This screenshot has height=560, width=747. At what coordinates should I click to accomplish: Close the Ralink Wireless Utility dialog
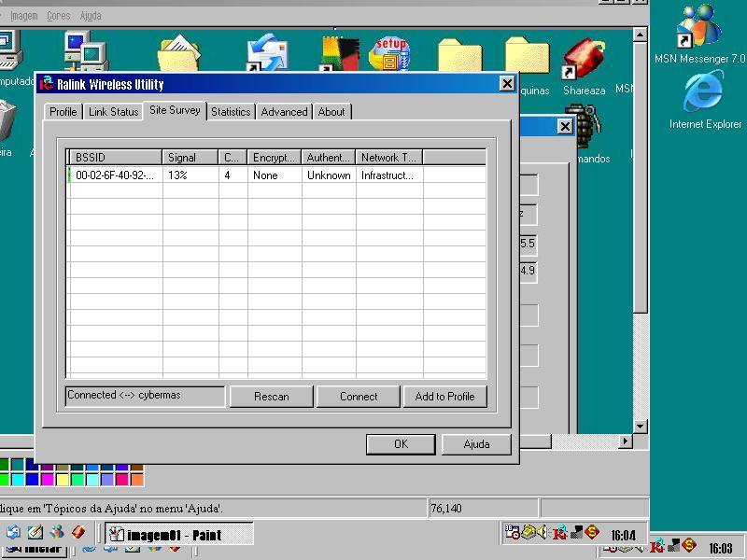(x=507, y=84)
